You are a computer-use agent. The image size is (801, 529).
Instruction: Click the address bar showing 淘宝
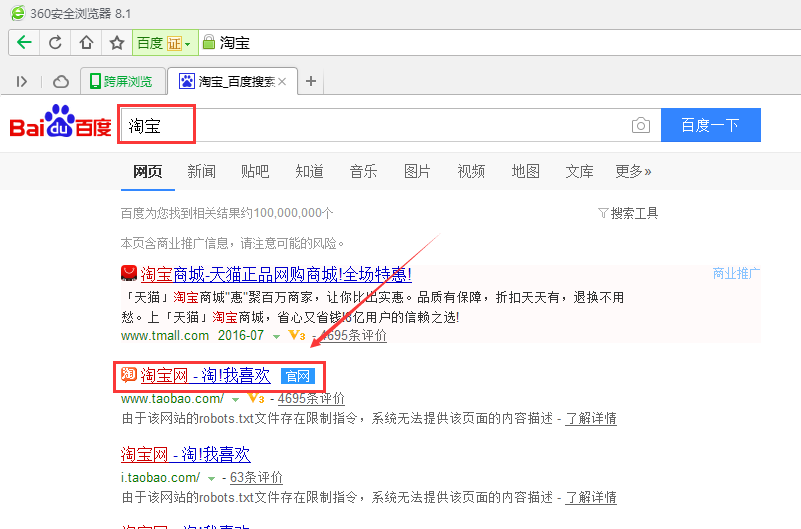click(x=501, y=42)
